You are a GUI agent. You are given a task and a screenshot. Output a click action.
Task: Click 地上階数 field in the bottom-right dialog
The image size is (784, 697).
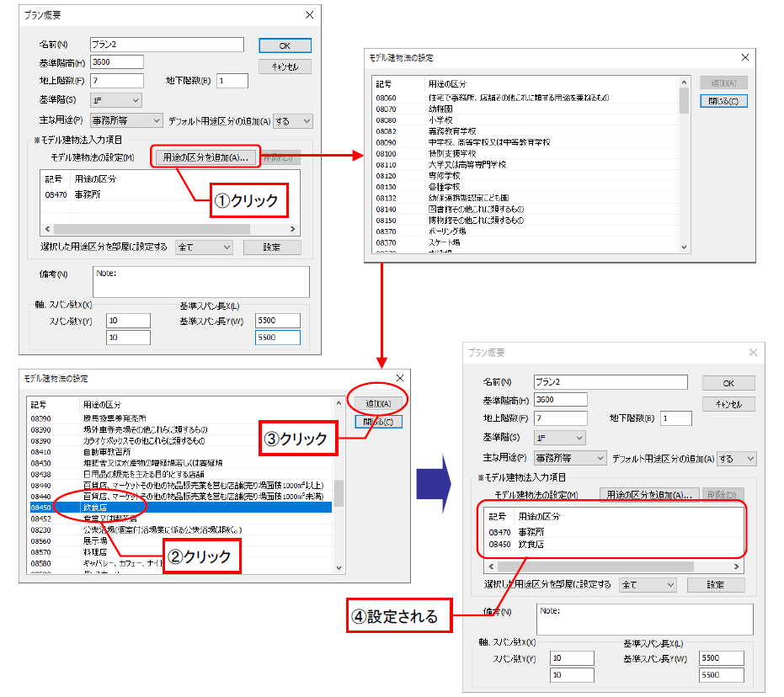(560, 418)
